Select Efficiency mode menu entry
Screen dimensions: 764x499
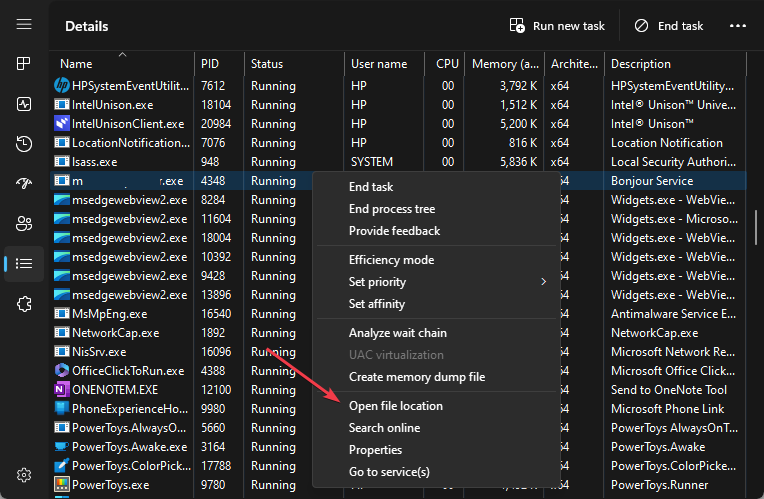437,260
